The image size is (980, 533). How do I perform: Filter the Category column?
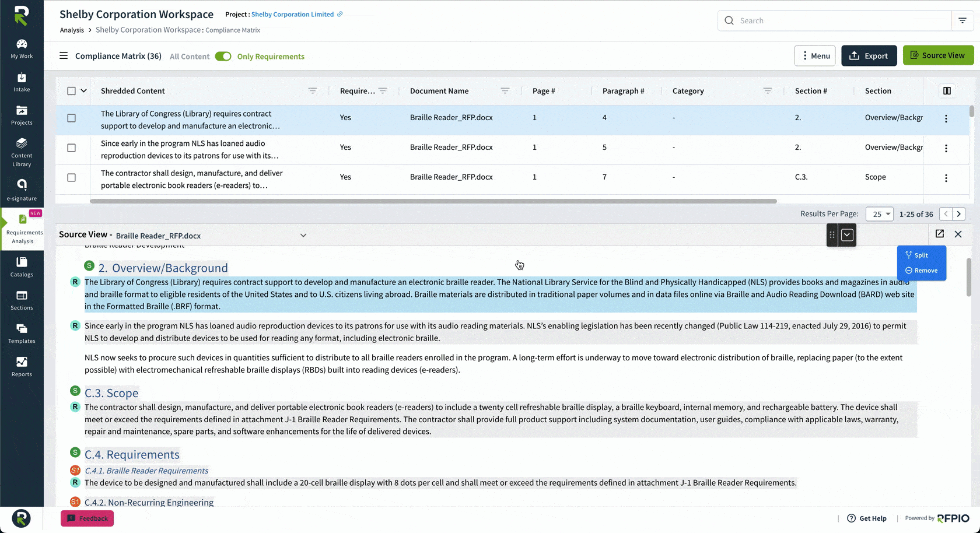[768, 91]
